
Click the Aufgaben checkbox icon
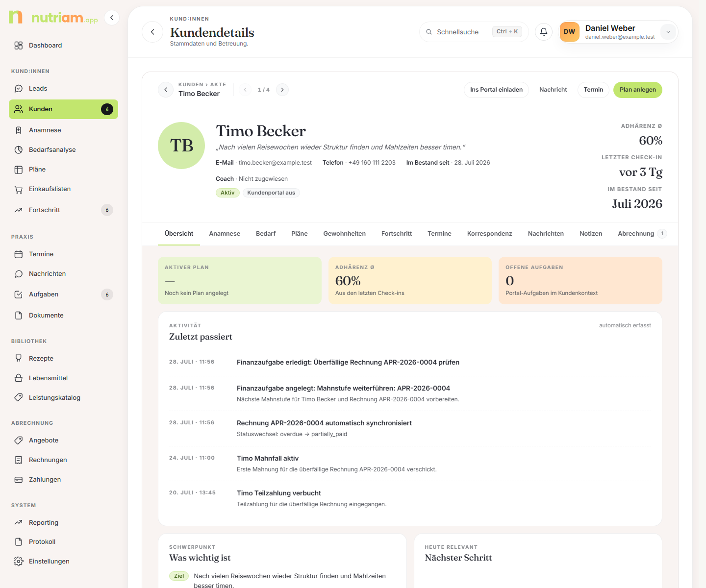[x=19, y=294]
